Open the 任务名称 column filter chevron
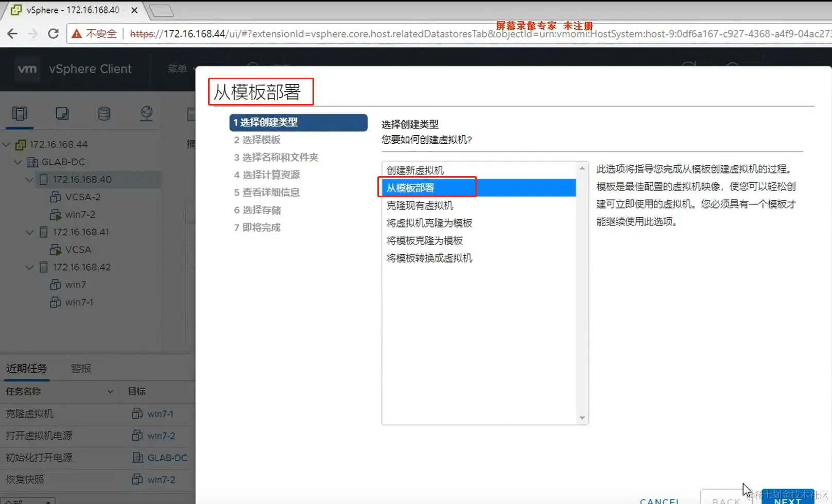The image size is (832, 504). pos(110,392)
